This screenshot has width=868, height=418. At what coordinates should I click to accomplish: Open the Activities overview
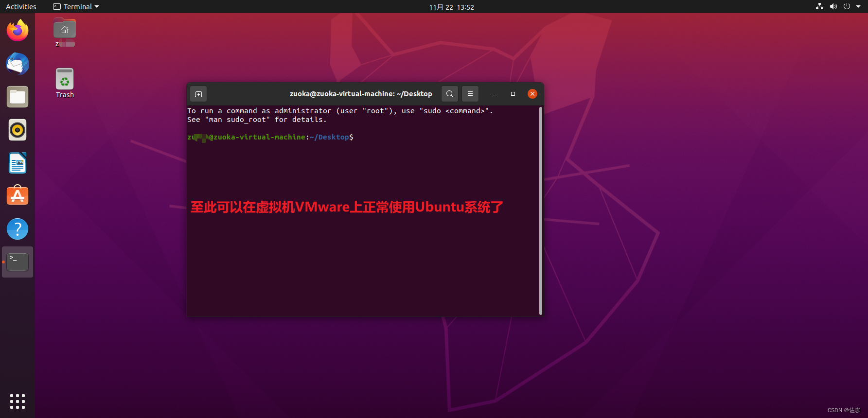(21, 7)
